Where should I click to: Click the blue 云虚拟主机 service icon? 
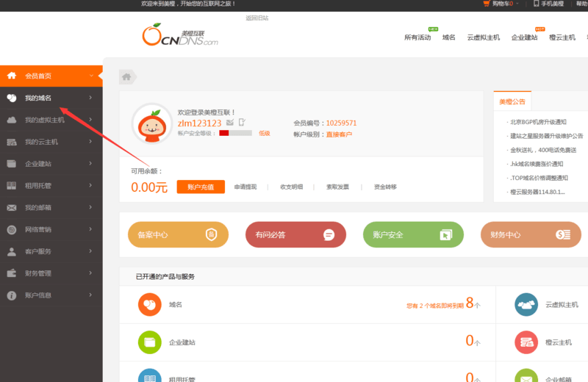526,304
